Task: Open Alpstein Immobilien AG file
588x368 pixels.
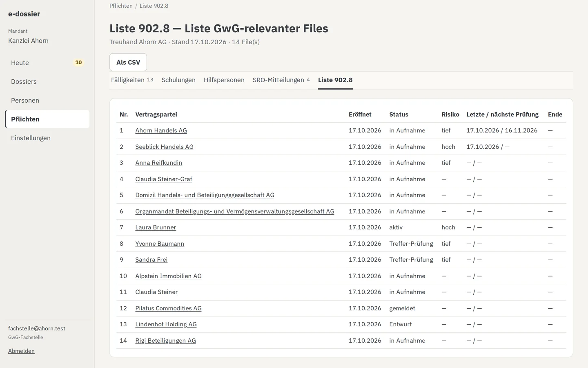Action: 168,276
